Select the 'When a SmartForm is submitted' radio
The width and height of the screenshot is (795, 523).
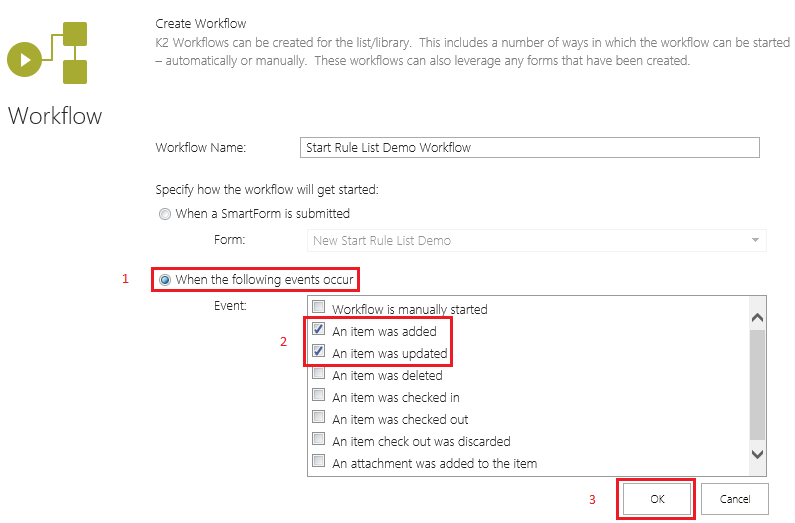pos(165,214)
